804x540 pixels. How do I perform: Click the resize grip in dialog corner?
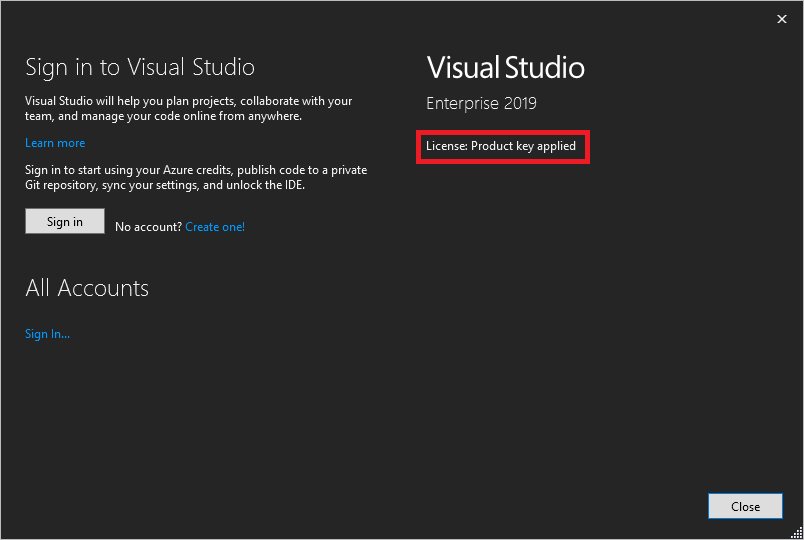pos(796,533)
